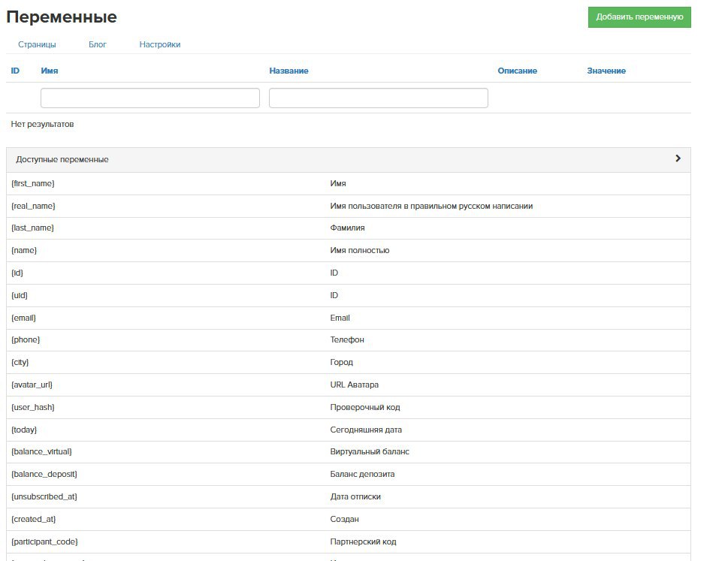Click the Доступные переменные panel header

coord(348,160)
